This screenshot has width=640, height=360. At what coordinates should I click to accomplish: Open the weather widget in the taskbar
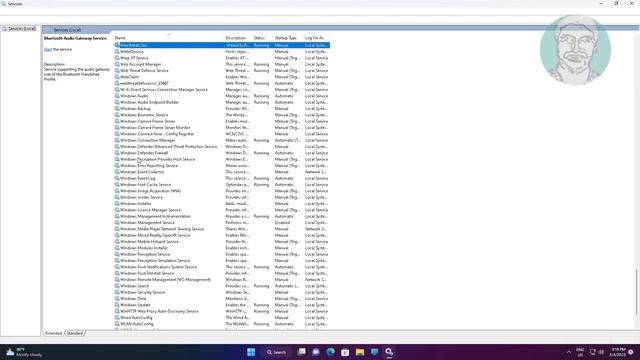24,352
